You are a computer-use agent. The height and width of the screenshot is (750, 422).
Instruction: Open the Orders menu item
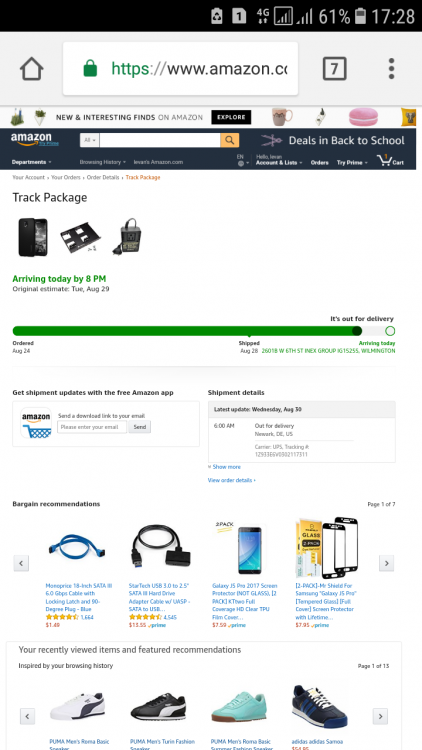pyautogui.click(x=320, y=163)
